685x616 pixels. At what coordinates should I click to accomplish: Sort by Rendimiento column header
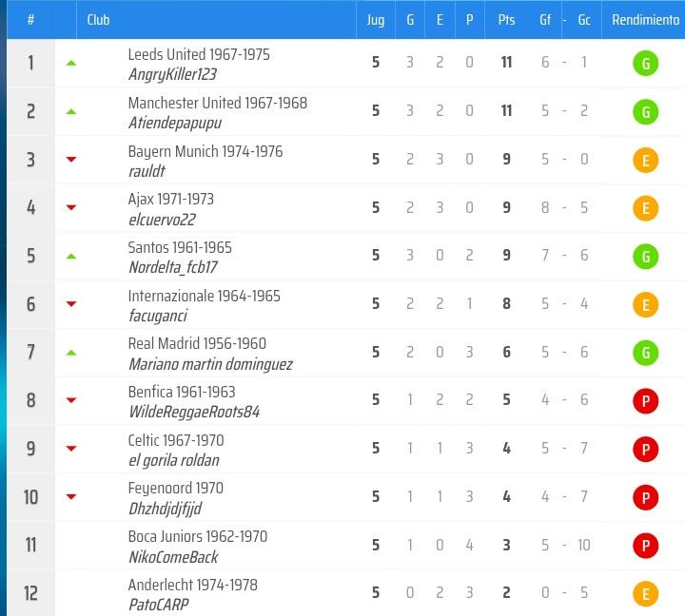645,20
